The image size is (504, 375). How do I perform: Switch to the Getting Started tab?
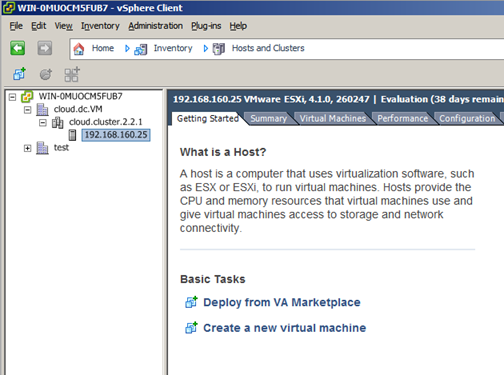(208, 118)
